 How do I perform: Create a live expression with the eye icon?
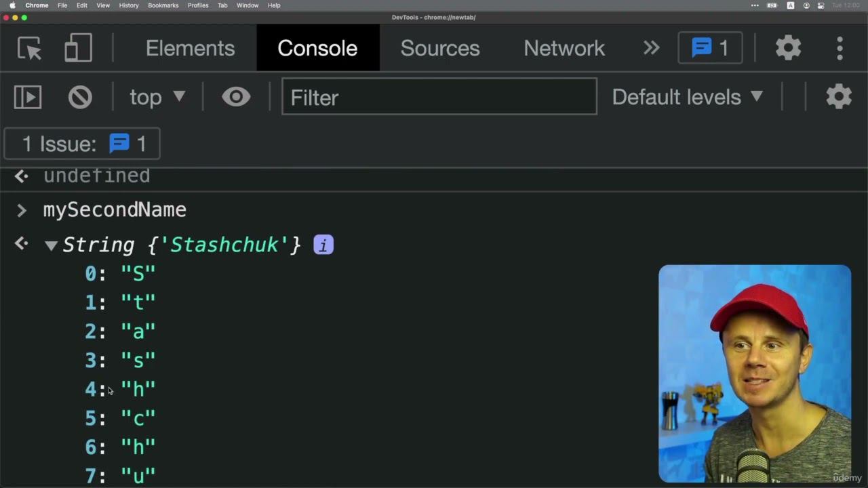point(236,98)
